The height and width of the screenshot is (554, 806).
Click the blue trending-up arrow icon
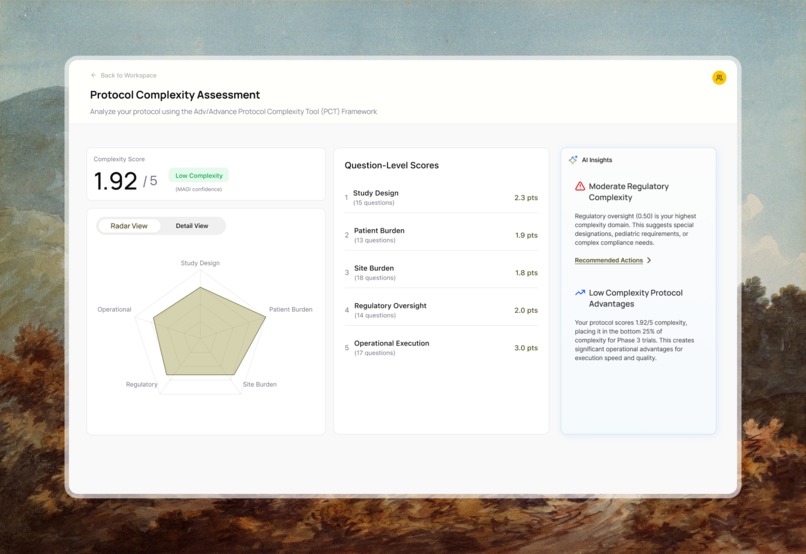pos(580,292)
